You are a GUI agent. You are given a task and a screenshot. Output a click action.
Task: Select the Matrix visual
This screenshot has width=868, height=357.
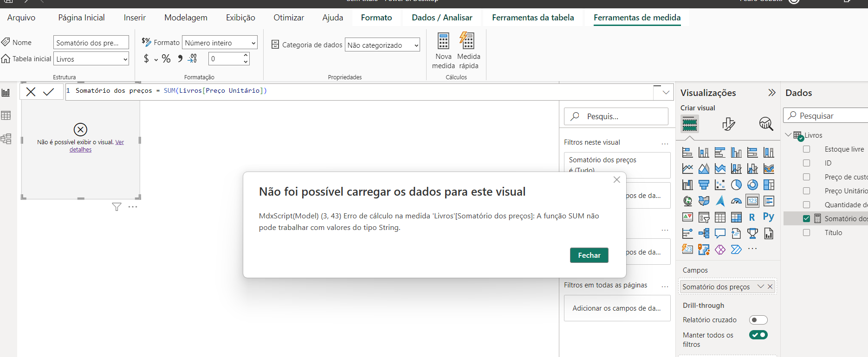pos(736,217)
